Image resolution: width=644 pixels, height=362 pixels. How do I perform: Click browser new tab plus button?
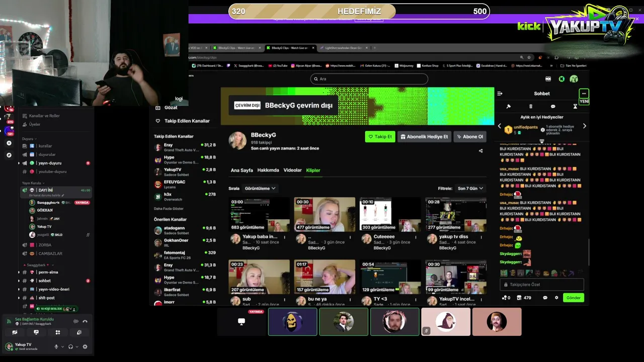point(374,48)
